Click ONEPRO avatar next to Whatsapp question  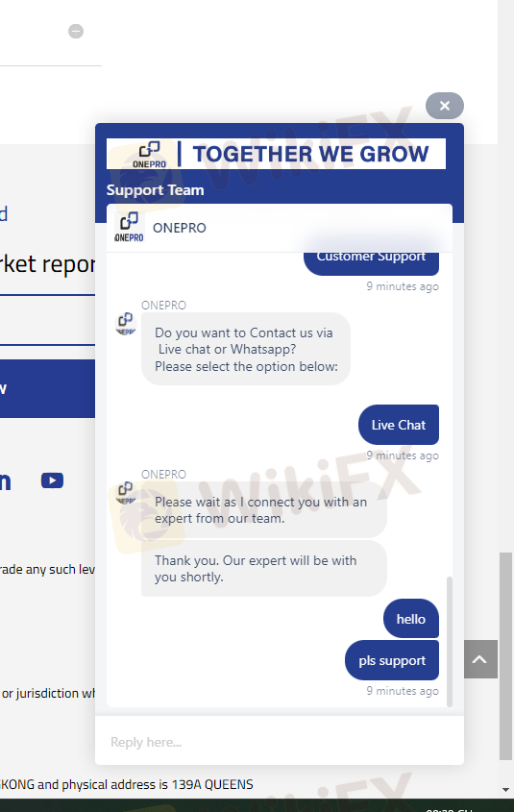click(125, 325)
